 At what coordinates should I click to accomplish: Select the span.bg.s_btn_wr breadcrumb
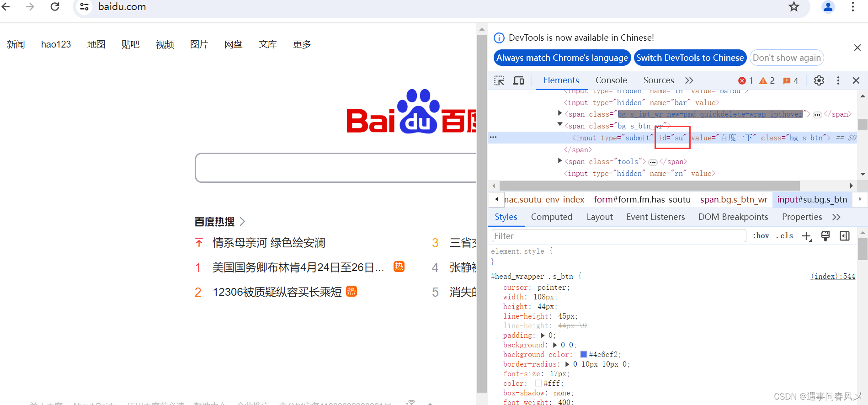point(734,199)
